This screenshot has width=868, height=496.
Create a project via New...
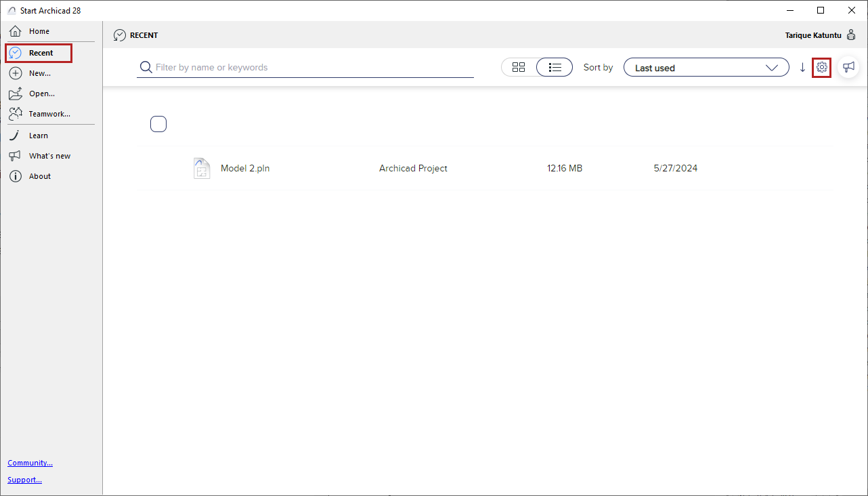point(39,73)
